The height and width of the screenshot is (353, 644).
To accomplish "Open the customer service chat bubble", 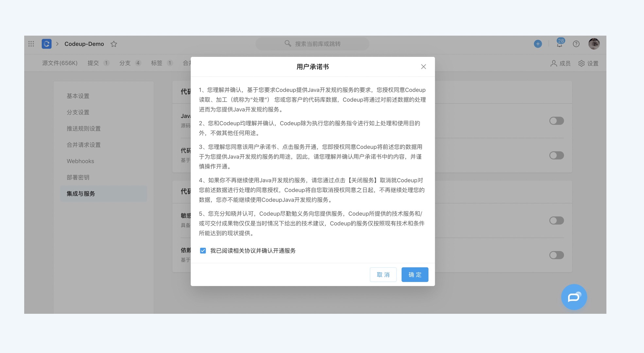I will (574, 297).
